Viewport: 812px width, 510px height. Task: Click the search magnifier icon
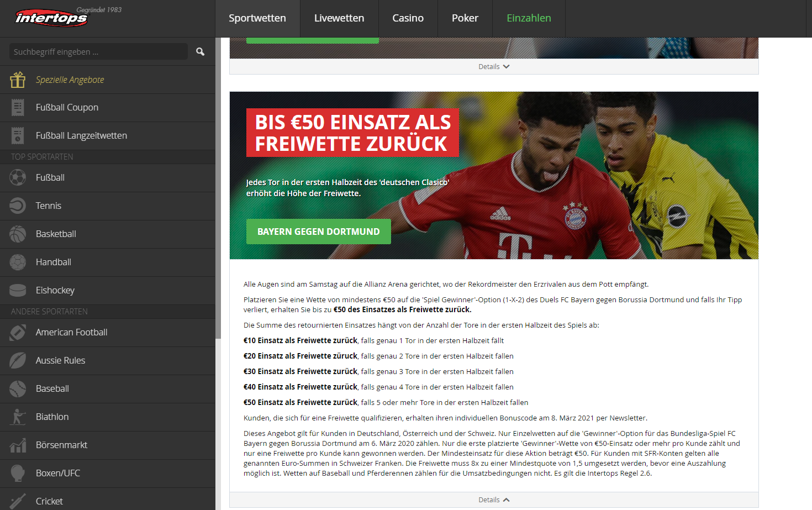(200, 51)
